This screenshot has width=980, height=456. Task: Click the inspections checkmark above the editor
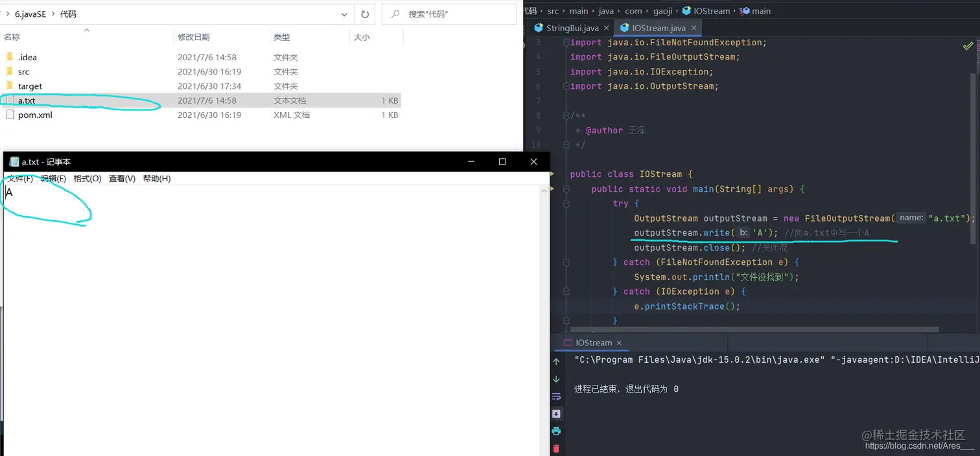click(x=968, y=45)
